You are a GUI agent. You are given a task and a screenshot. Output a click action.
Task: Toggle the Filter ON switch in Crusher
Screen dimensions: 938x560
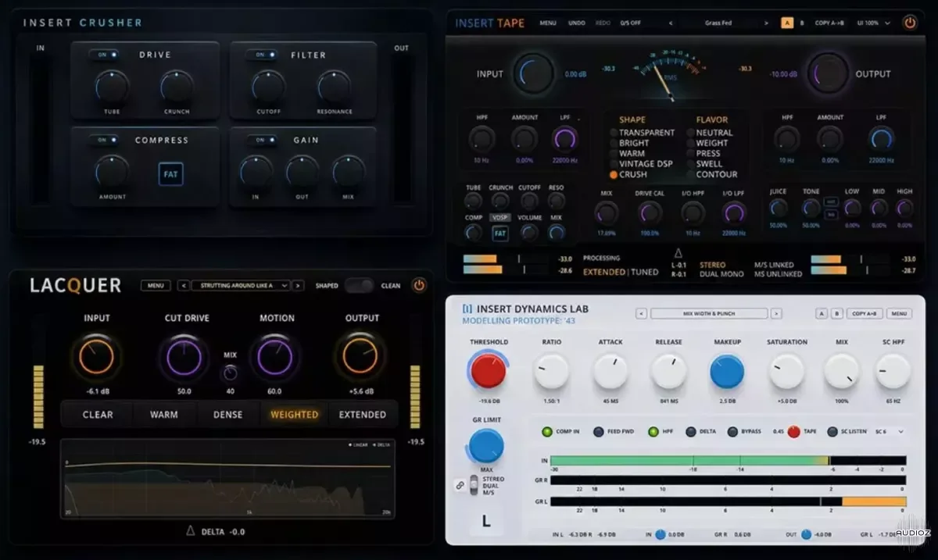[x=261, y=55]
